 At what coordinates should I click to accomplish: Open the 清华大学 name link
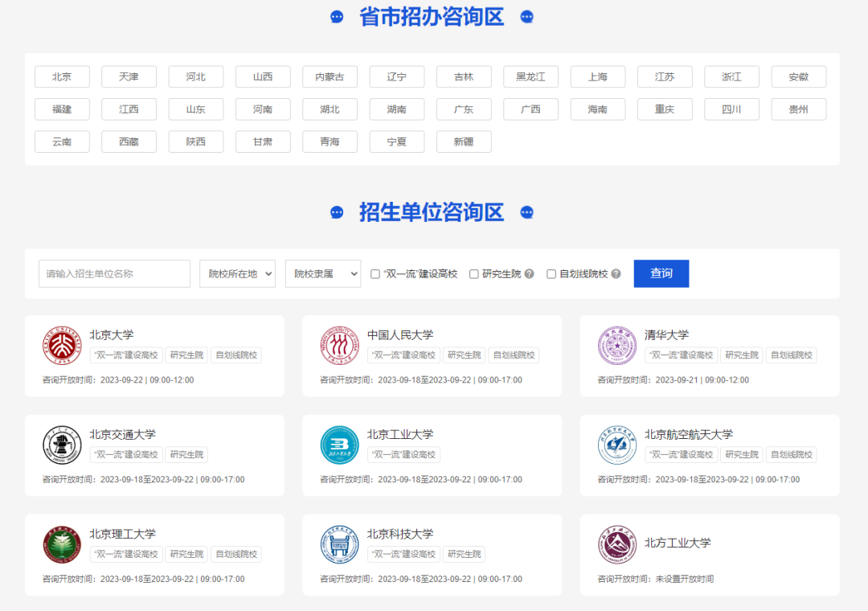coord(666,334)
